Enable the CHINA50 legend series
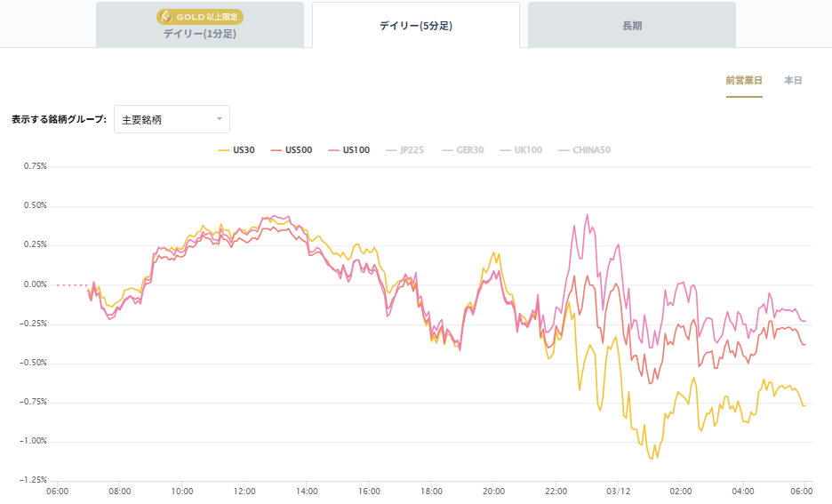Image resolution: width=832 pixels, height=504 pixels. (585, 150)
